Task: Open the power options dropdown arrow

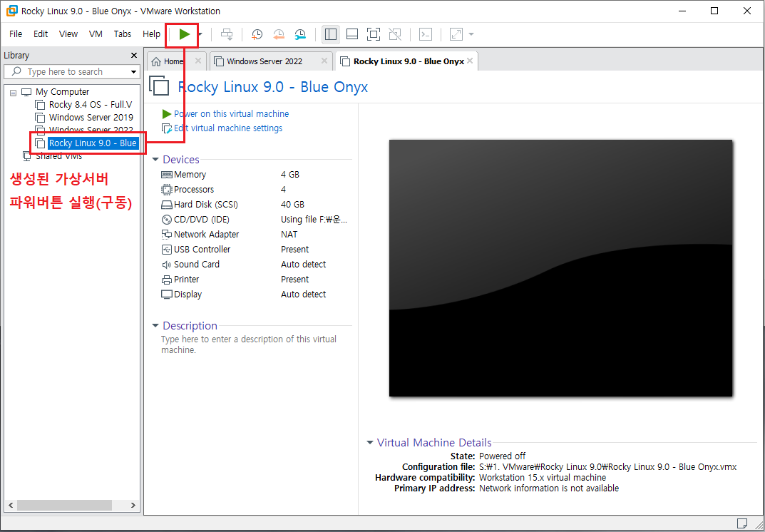Action: pyautogui.click(x=200, y=34)
